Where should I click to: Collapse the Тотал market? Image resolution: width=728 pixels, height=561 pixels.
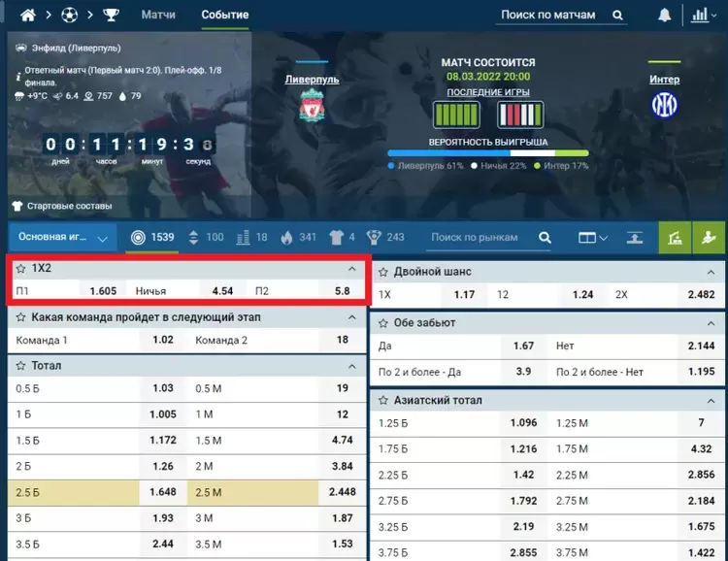tap(352, 367)
